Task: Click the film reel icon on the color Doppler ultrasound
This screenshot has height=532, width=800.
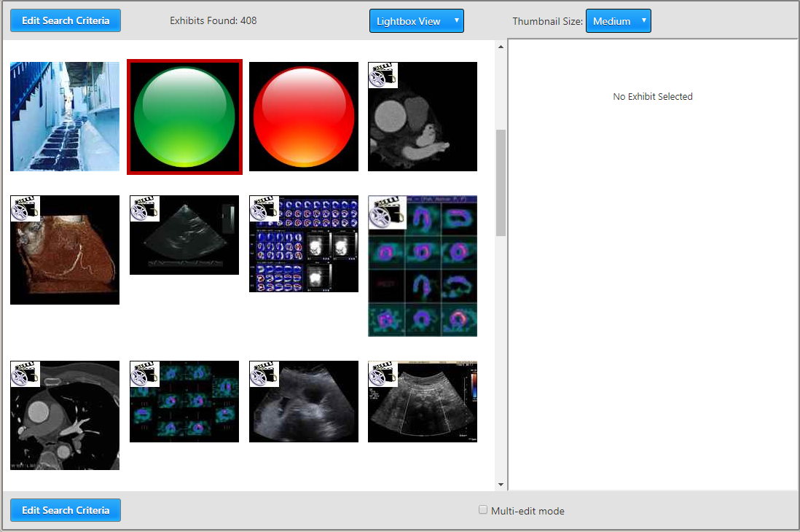Action: coord(383,375)
